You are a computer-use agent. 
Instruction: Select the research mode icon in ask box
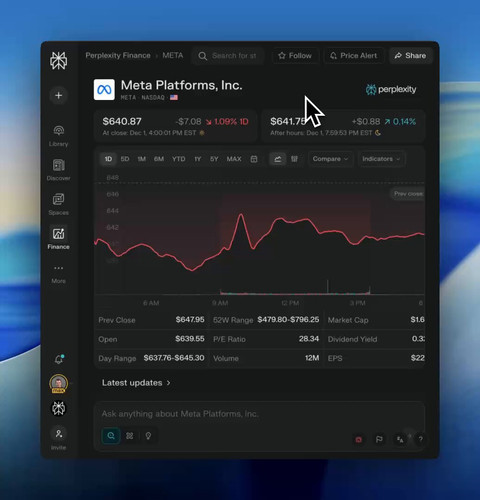click(130, 436)
